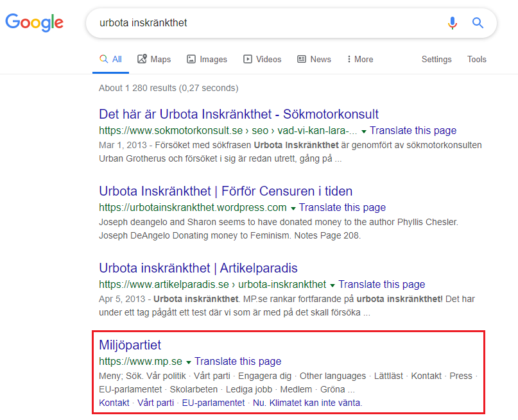518x420 pixels.
Task: Open 'Förför Censuren i tiden' result
Action: click(x=225, y=191)
